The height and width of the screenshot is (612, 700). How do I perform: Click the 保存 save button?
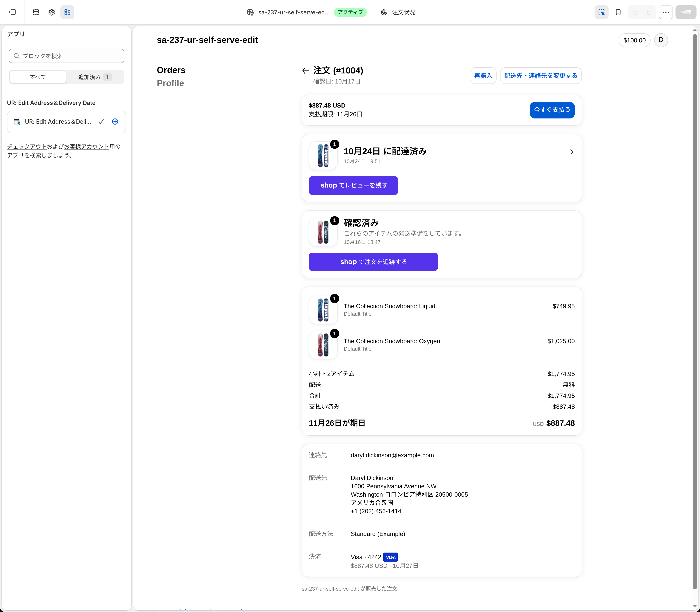point(686,12)
